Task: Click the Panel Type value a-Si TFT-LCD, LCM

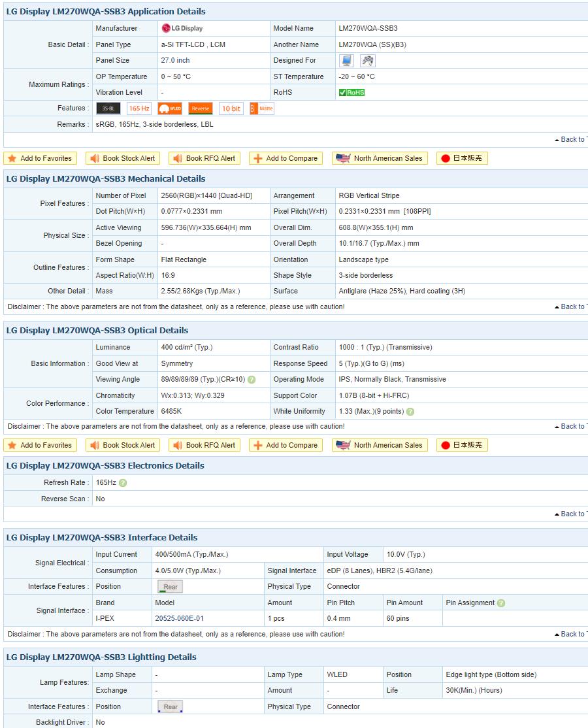Action: pos(193,44)
